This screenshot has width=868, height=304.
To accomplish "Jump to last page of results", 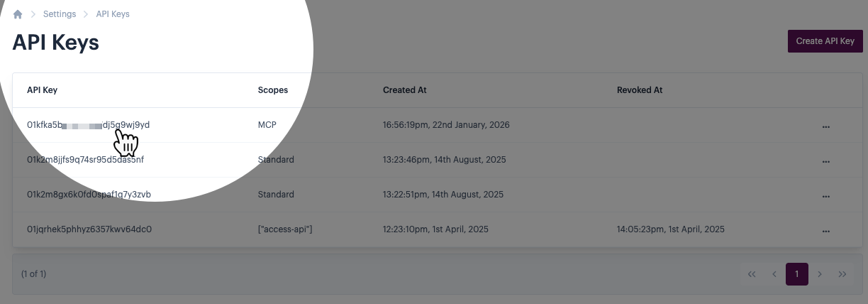I will click(842, 274).
